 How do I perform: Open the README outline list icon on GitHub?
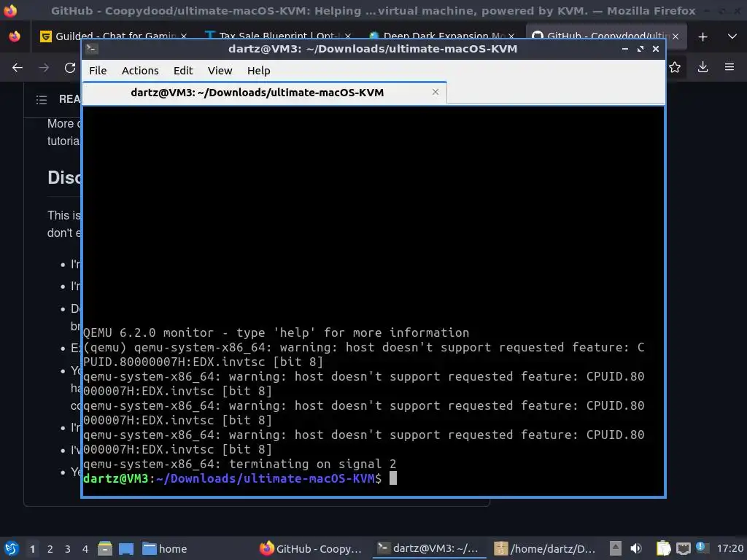tap(42, 99)
